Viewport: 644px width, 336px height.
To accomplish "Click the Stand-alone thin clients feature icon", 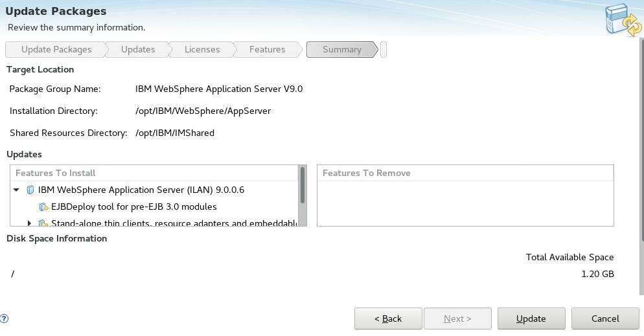I will (43, 223).
